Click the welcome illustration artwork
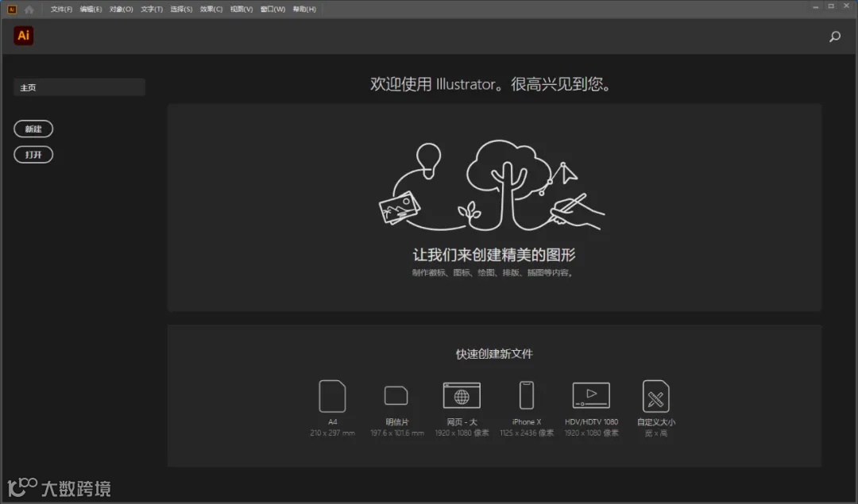The width and height of the screenshot is (858, 504). pos(492,185)
